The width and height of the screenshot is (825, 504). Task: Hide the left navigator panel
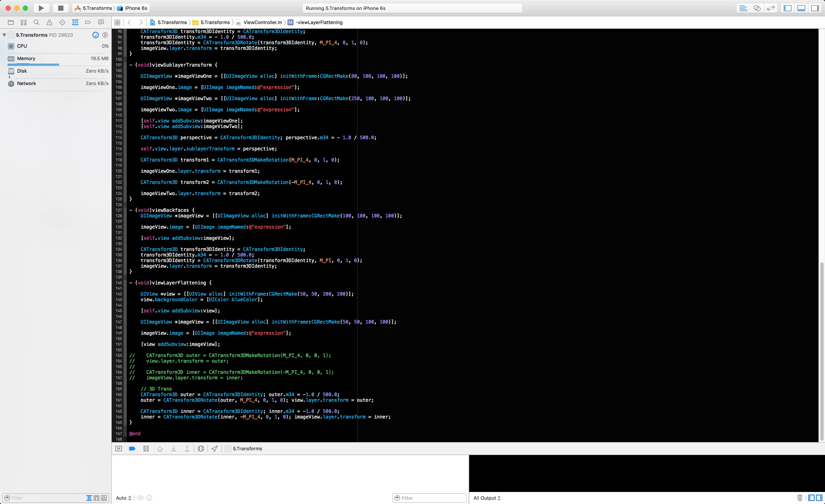click(788, 8)
